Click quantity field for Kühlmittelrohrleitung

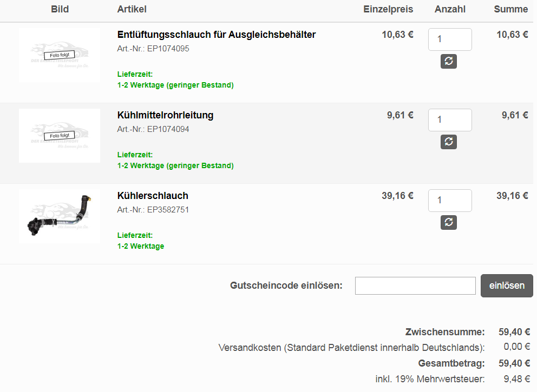click(450, 119)
